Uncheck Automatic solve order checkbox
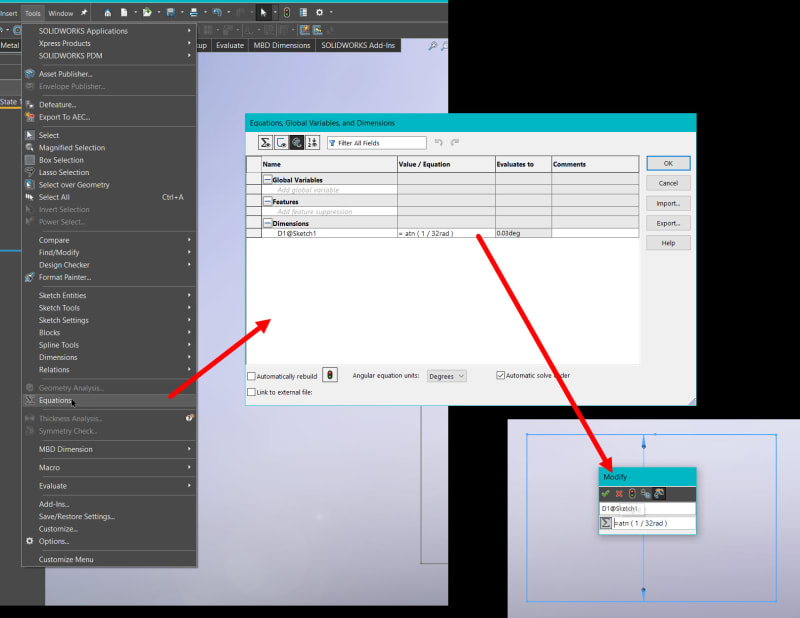 (x=501, y=375)
